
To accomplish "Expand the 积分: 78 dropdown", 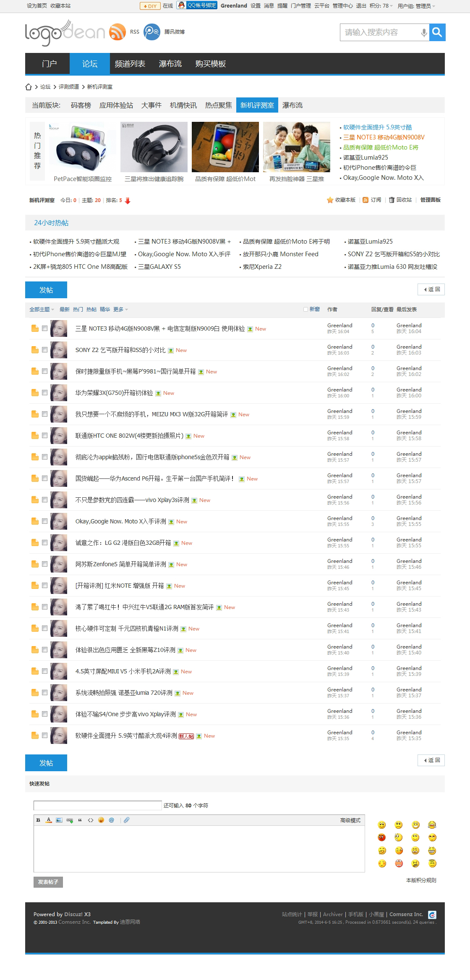I will pyautogui.click(x=381, y=6).
